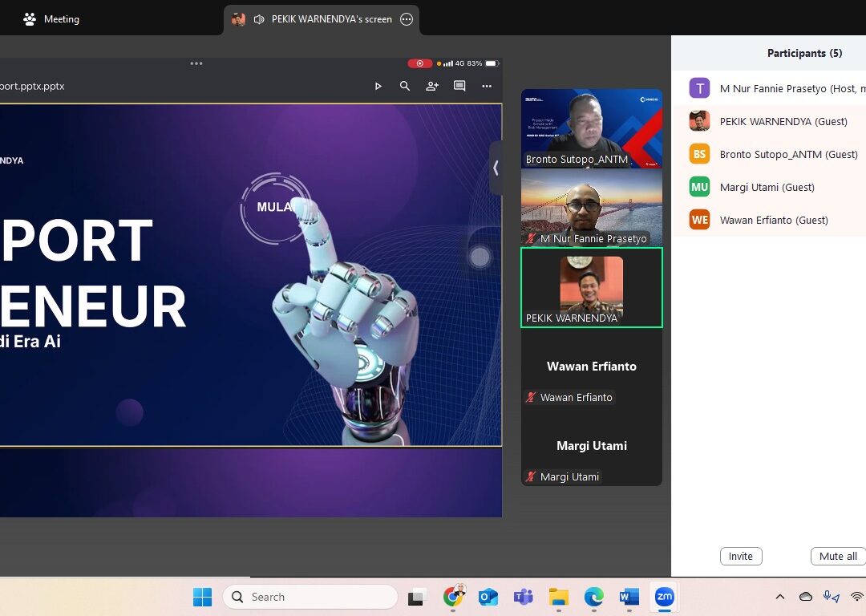Expand hidden system tray icons chevron
This screenshot has width=866, height=616.
point(779,597)
